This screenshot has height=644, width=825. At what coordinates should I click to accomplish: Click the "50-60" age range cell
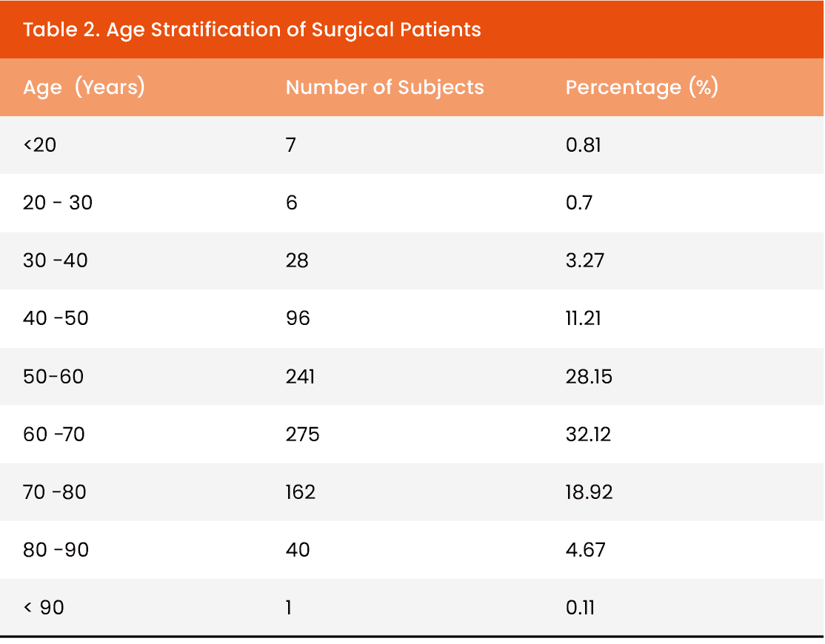53,376
